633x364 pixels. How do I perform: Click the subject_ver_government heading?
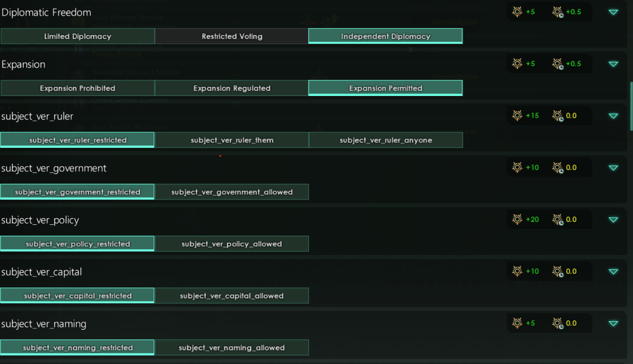click(54, 168)
